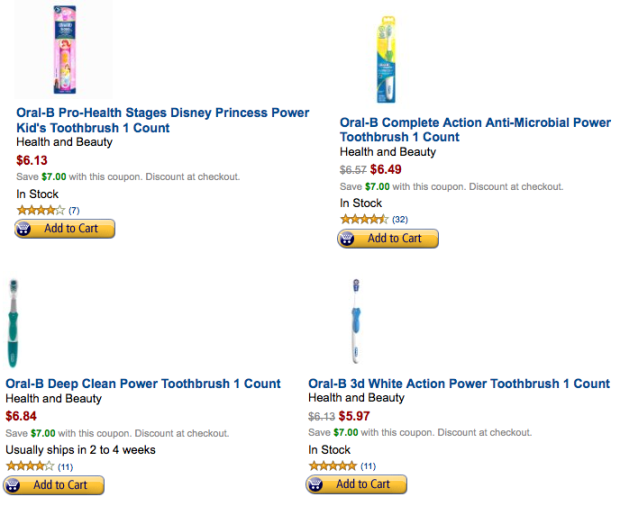Open Oral-B Disney Princess Power Kid's Toothbrush link
The image size is (620, 506).
(163, 121)
